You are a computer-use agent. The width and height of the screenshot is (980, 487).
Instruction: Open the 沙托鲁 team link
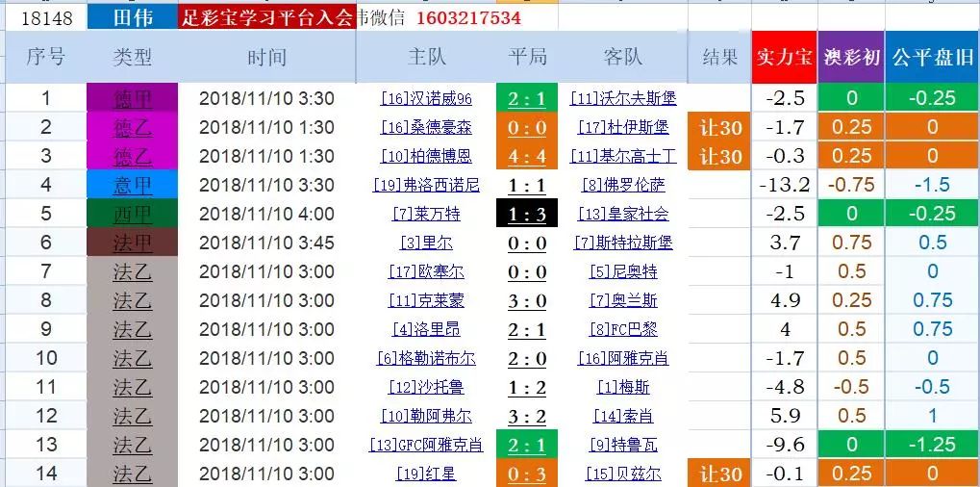pos(426,387)
